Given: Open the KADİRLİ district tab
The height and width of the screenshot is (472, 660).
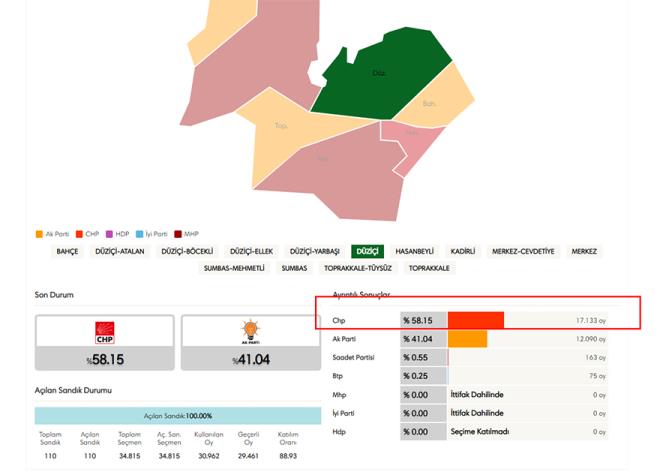Looking at the screenshot, I should (x=463, y=251).
